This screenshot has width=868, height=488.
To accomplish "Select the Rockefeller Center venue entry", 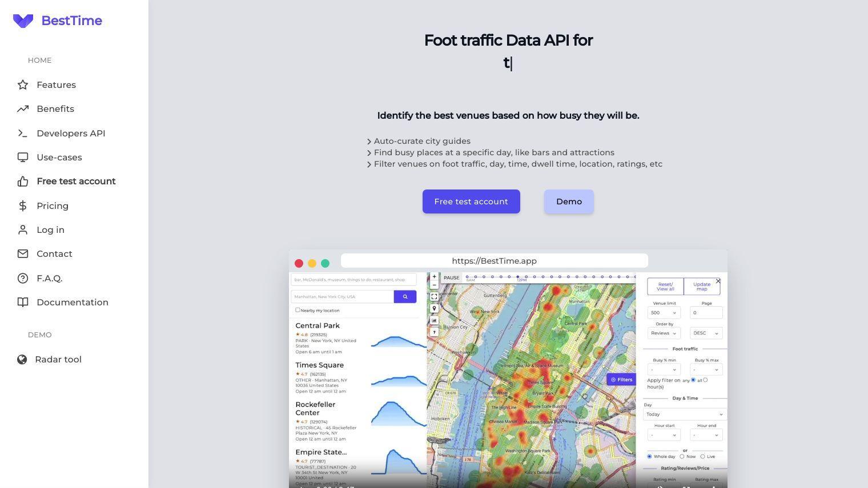I will (x=358, y=421).
